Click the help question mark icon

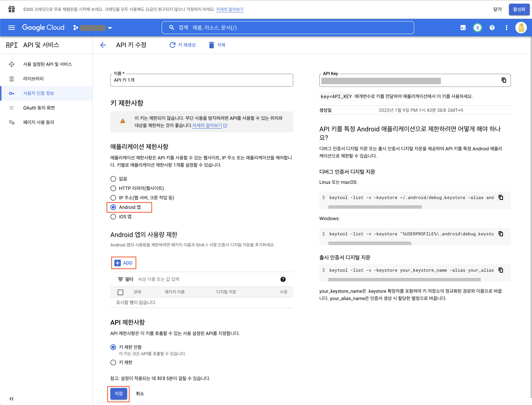492,28
